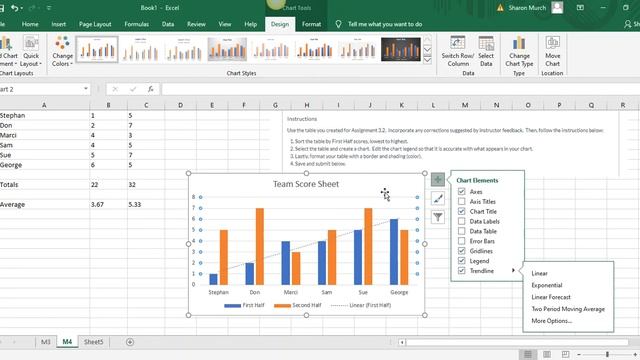This screenshot has height=360, width=640.
Task: Select the gray-background chart style thumbnail
Action: tap(227, 49)
